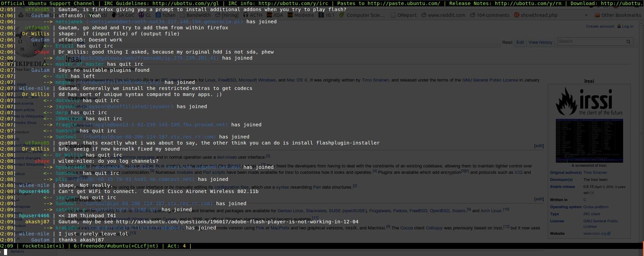Screen dimensions: 644x256
Task: Click the Italiano language link
Action: click(x=17, y=251)
